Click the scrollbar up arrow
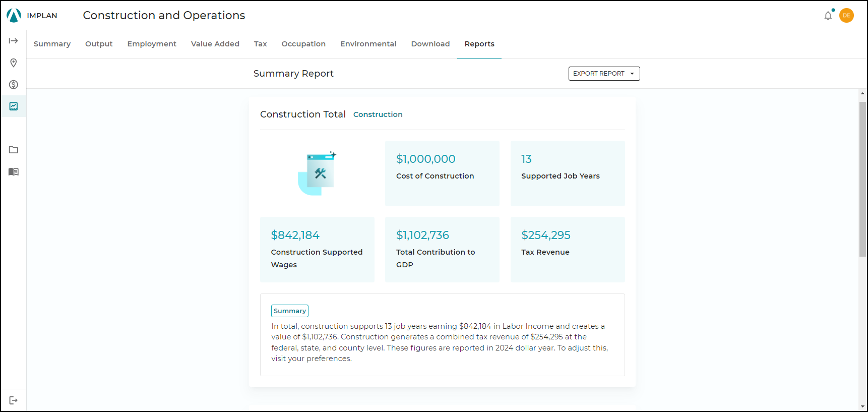This screenshot has height=412, width=868. 862,94
